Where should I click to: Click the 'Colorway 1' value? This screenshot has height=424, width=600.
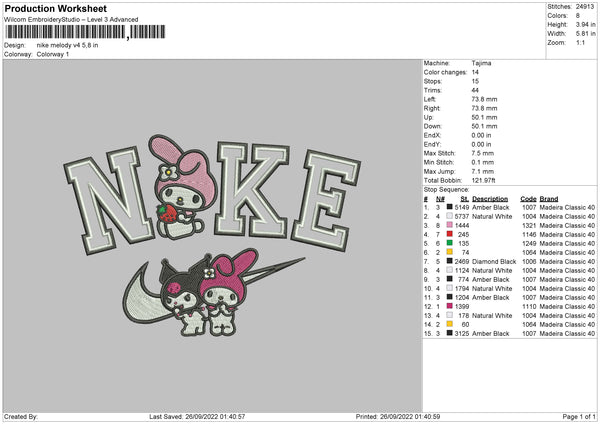click(53, 54)
